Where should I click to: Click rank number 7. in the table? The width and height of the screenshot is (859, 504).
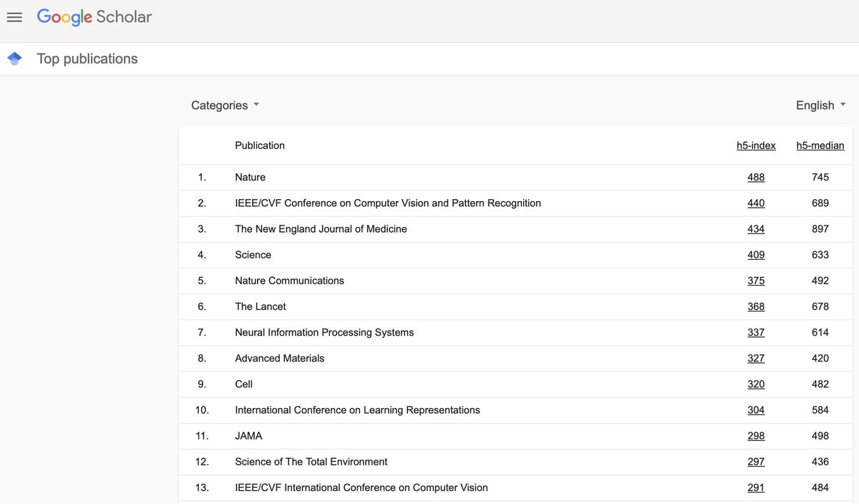pos(202,332)
